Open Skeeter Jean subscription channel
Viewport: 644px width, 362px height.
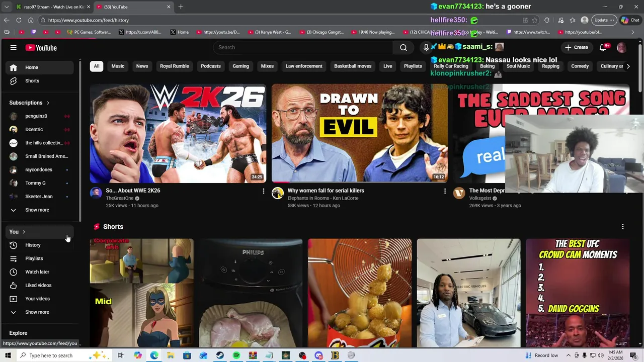[x=40, y=197]
